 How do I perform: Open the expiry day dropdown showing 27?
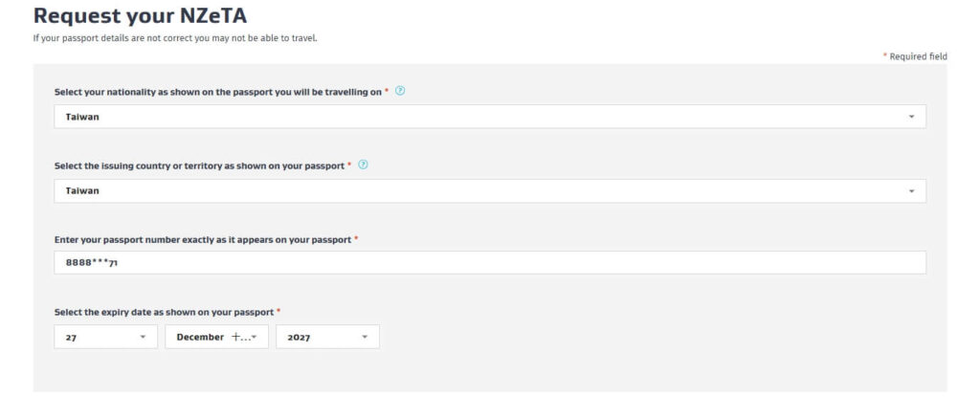[x=100, y=337]
